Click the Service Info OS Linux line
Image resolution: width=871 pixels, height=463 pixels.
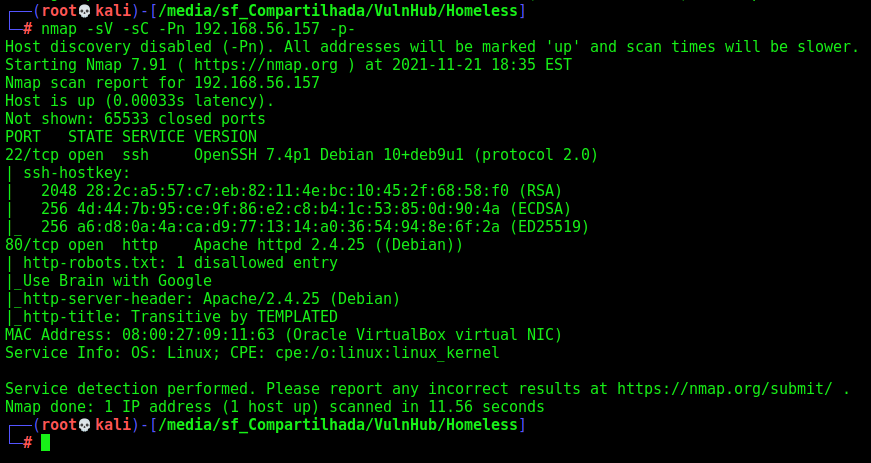click(x=252, y=353)
